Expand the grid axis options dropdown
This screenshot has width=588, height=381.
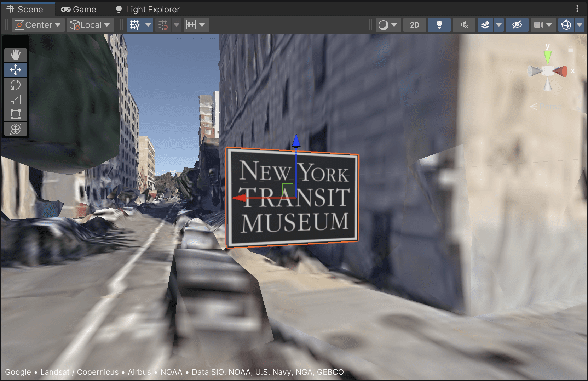coord(148,25)
